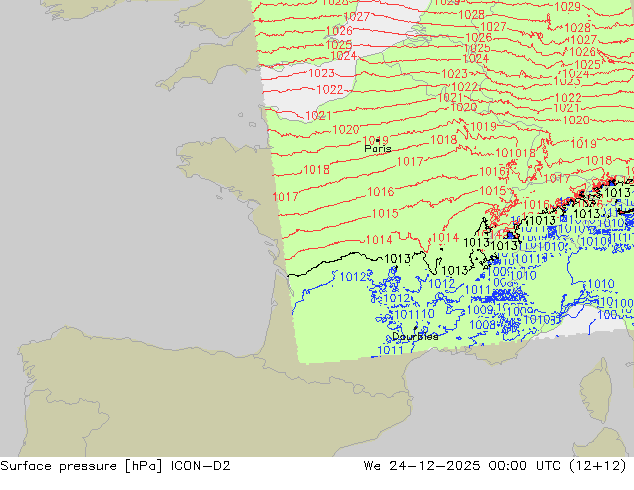Screen dimensions: 634x490
Task: Click the westernmost red 1016 isobar label
Action: tap(380, 192)
